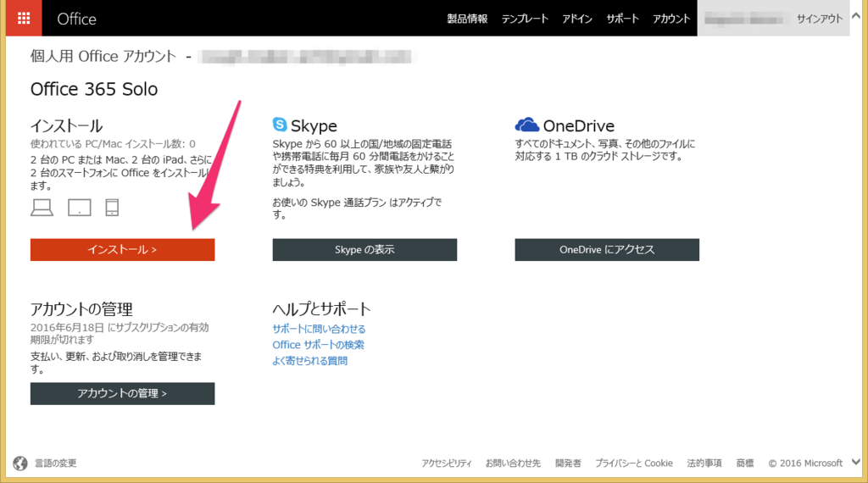Click scrollbar up arrow at top right
Viewport: 868px width, 483px height.
pos(856,16)
